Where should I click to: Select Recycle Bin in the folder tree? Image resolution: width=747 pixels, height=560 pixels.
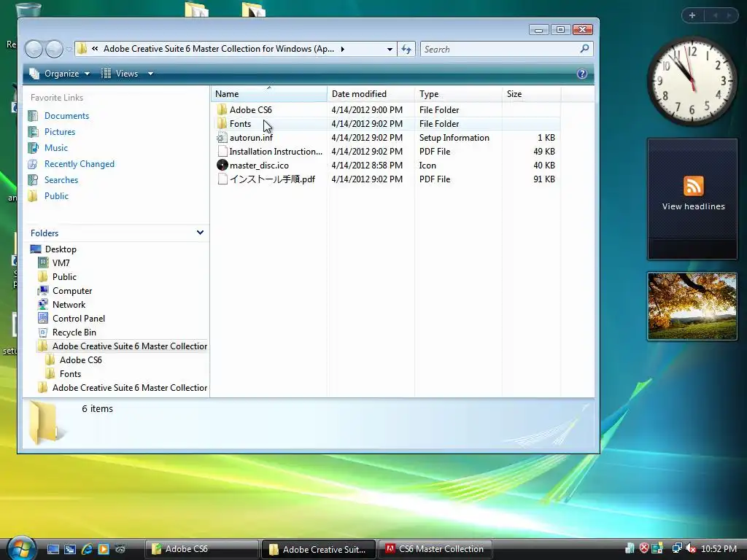74,332
